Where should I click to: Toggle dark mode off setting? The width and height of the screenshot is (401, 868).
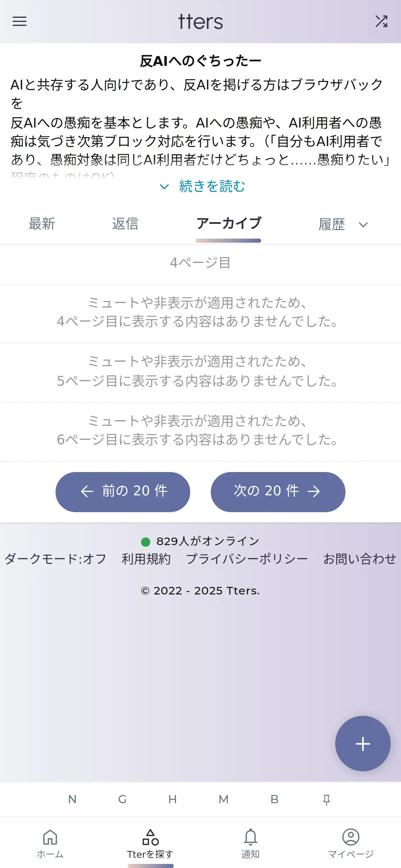56,559
